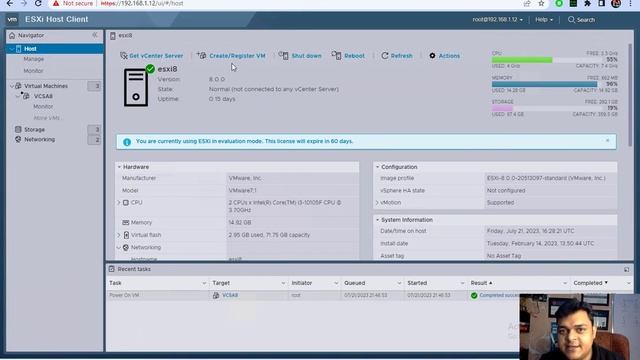Open the Actions menu

coord(444,56)
